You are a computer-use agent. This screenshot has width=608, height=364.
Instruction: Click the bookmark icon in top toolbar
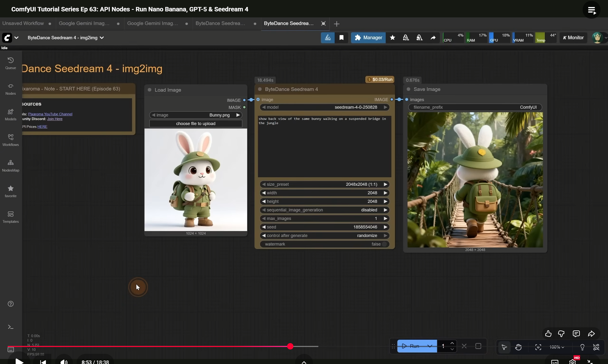(x=341, y=38)
